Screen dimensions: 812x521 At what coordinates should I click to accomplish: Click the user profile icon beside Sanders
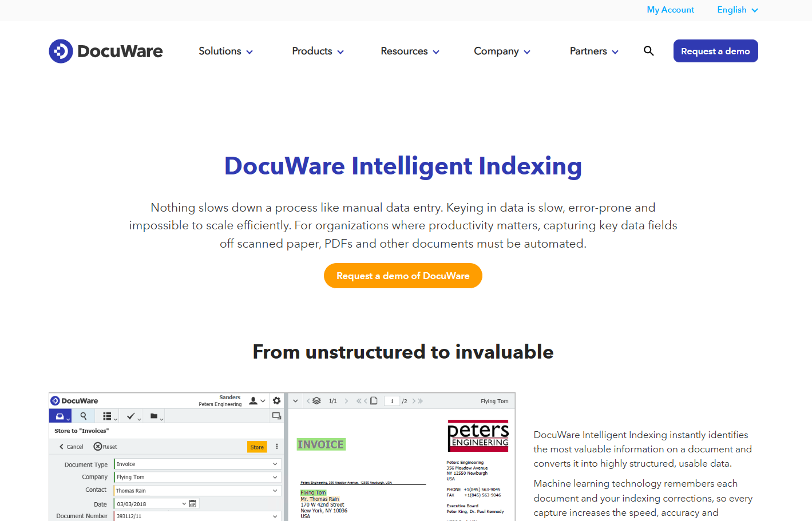point(253,401)
